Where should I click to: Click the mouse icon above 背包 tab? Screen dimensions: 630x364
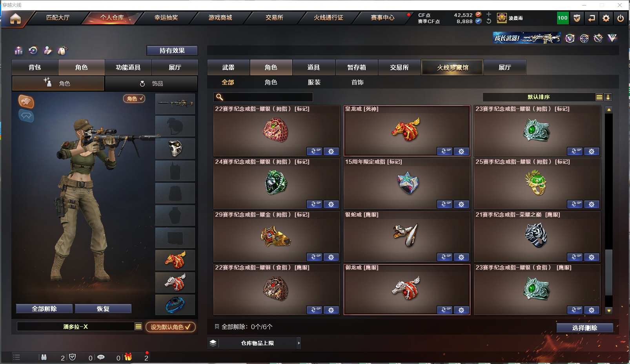pyautogui.click(x=62, y=51)
